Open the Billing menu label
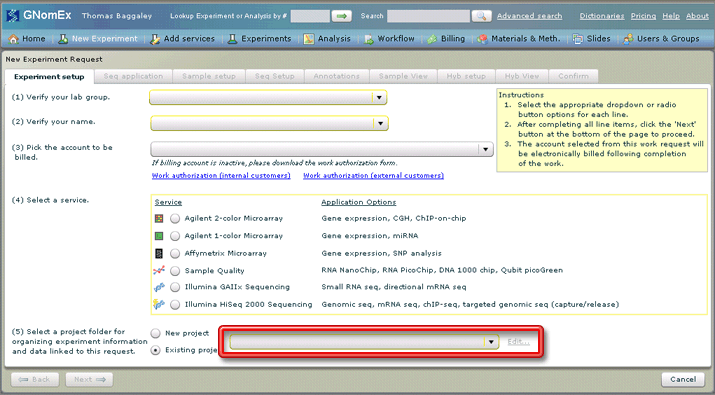This screenshot has width=715, height=395. pos(453,39)
